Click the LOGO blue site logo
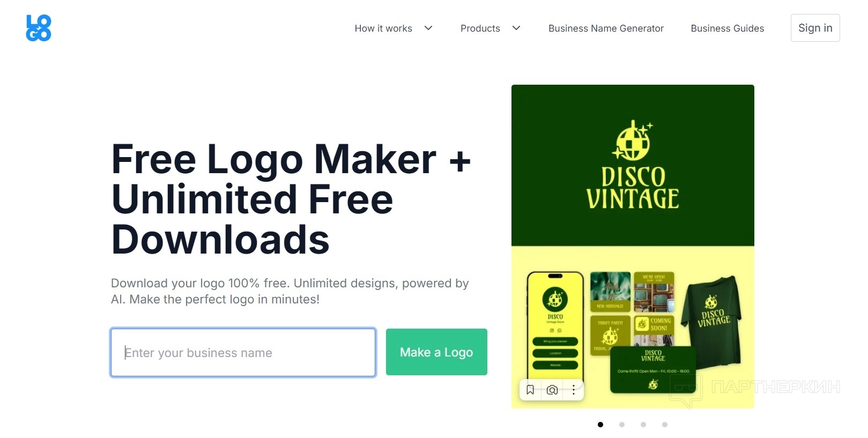The image size is (868, 438). [x=39, y=28]
